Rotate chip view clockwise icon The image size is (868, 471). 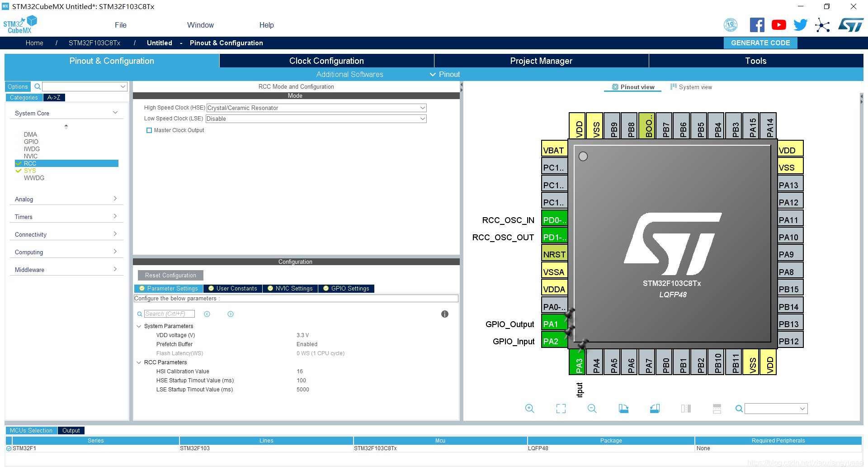623,409
